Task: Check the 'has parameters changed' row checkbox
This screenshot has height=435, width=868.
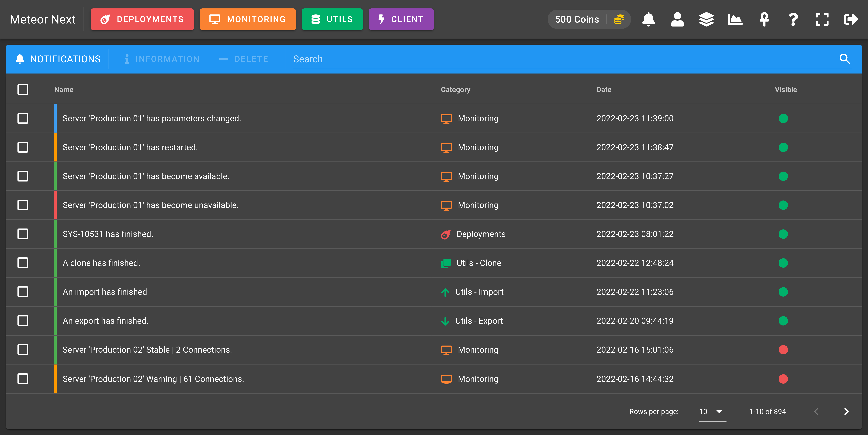Action: pyautogui.click(x=23, y=119)
